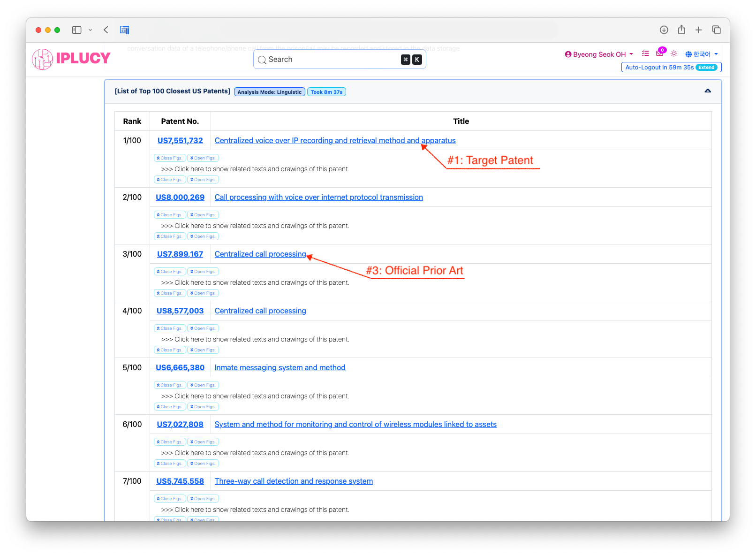Screen dimensions: 756x556
Task: Open Centralized call processing title in rank 4
Action: tap(260, 311)
